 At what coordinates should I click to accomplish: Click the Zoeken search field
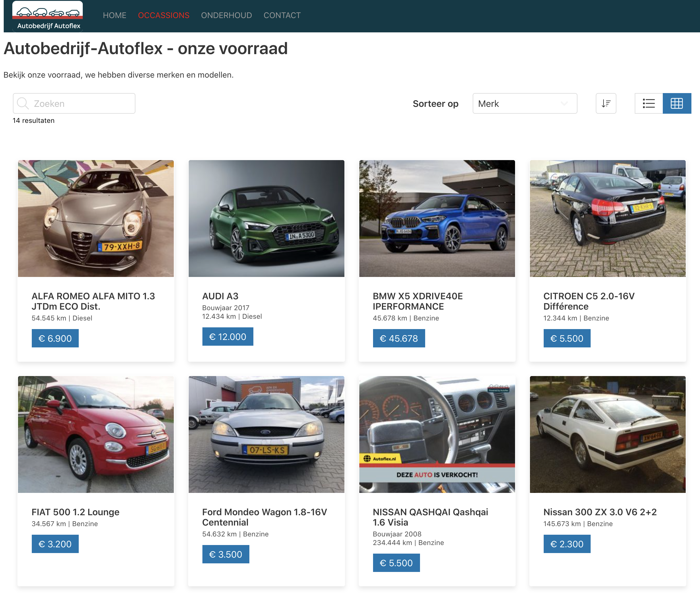pyautogui.click(x=81, y=103)
